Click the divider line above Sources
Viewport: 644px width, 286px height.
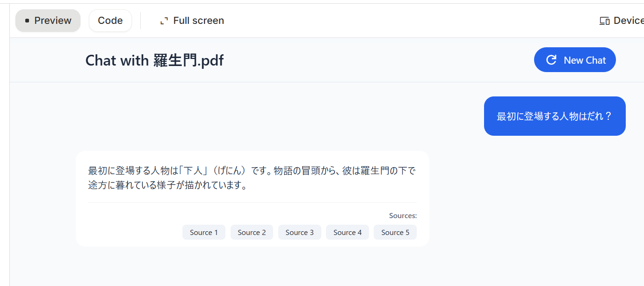pos(252,203)
